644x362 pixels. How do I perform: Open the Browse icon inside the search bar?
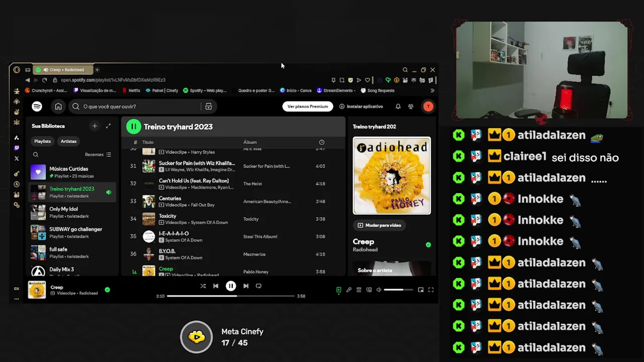(x=208, y=106)
